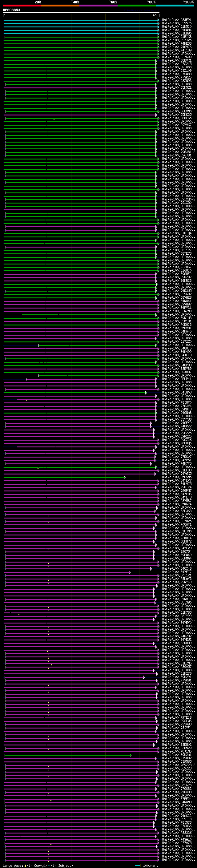Select the UniRef100_B4JFF8 label
197x868 pixels.
coord(177,355)
